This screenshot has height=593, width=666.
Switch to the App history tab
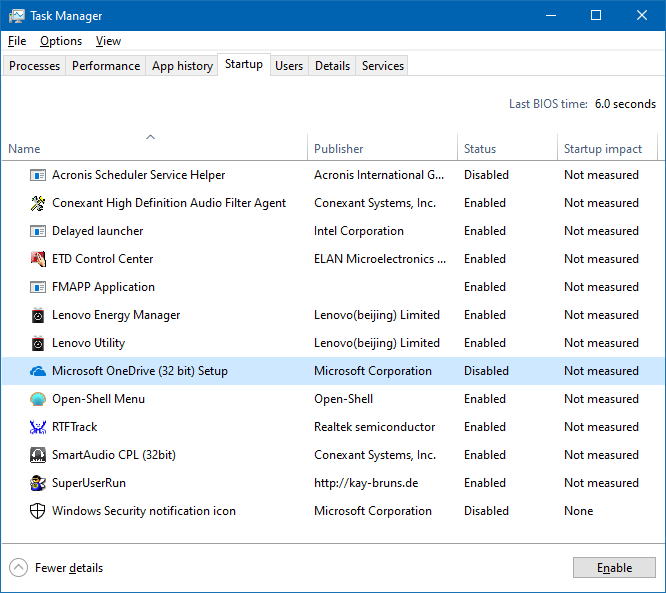point(182,66)
